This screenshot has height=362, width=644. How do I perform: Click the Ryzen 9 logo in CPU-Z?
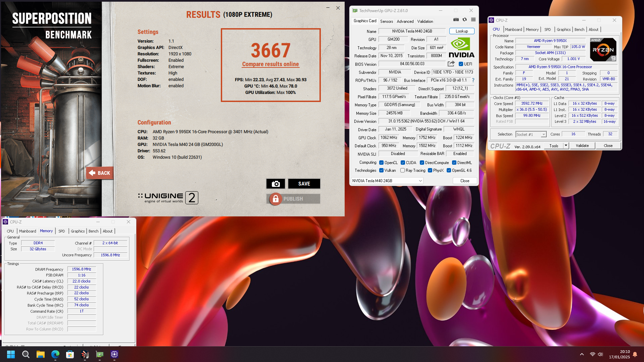point(603,50)
